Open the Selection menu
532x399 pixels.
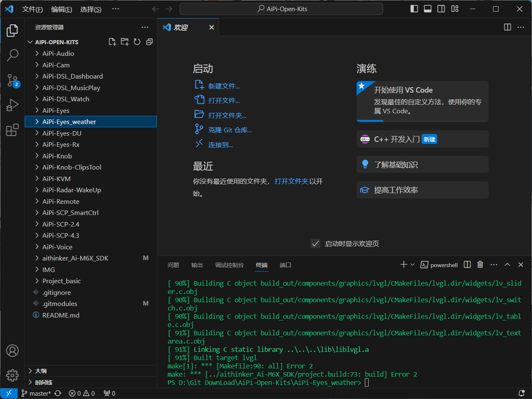click(91, 9)
